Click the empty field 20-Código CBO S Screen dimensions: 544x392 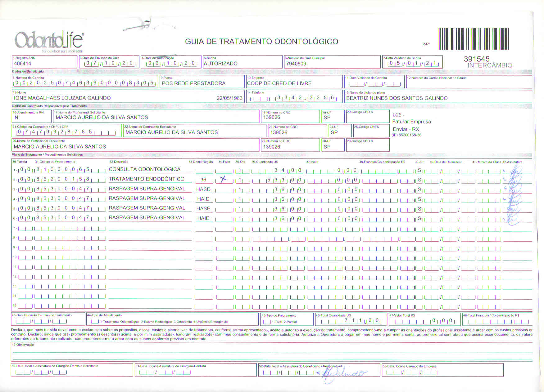pos(368,116)
